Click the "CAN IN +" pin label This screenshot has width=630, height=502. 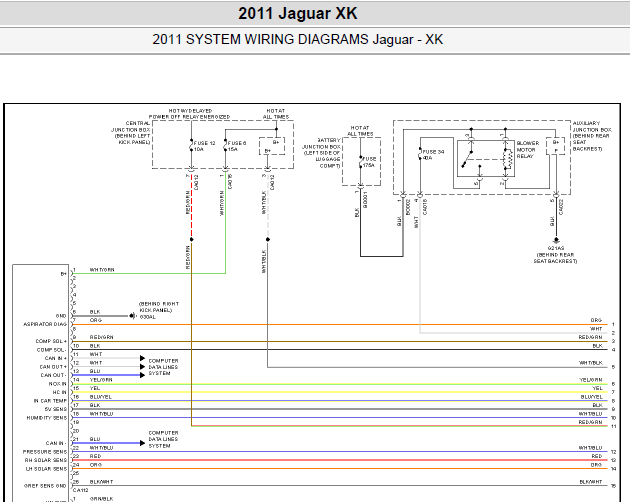[x=55, y=358]
